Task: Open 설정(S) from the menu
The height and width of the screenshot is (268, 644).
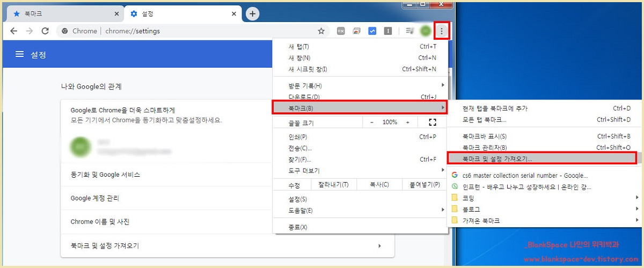Action: [x=360, y=199]
